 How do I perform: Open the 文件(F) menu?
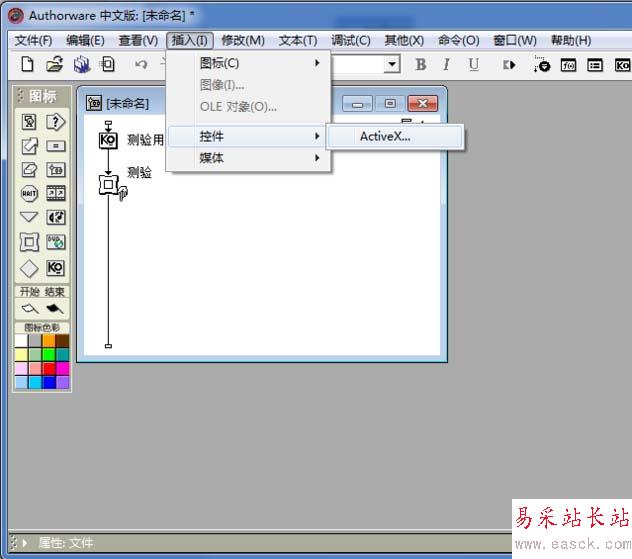[x=33, y=41]
